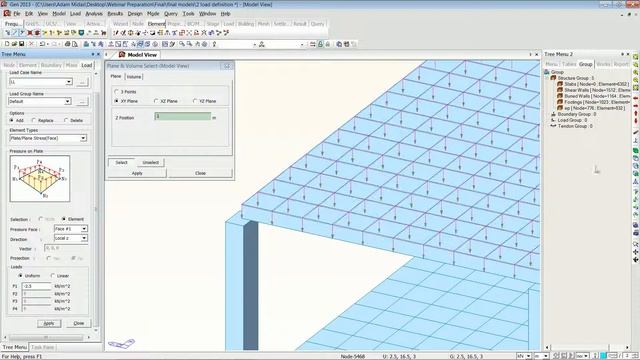Click Close in Plane & Volume Select dialog

(x=200, y=173)
